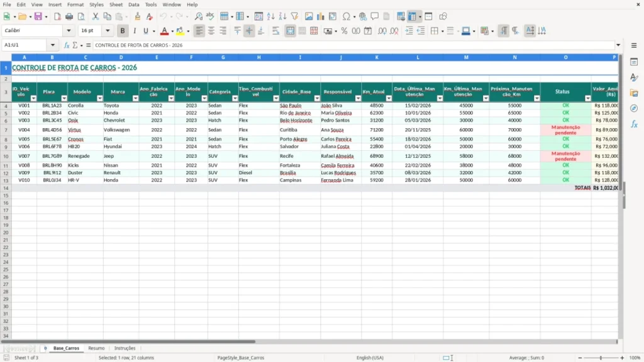Insert Image icon in toolbar

click(309, 16)
